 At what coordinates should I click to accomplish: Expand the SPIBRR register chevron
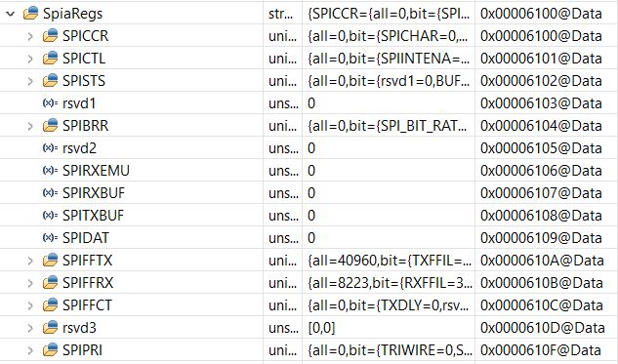[30, 126]
